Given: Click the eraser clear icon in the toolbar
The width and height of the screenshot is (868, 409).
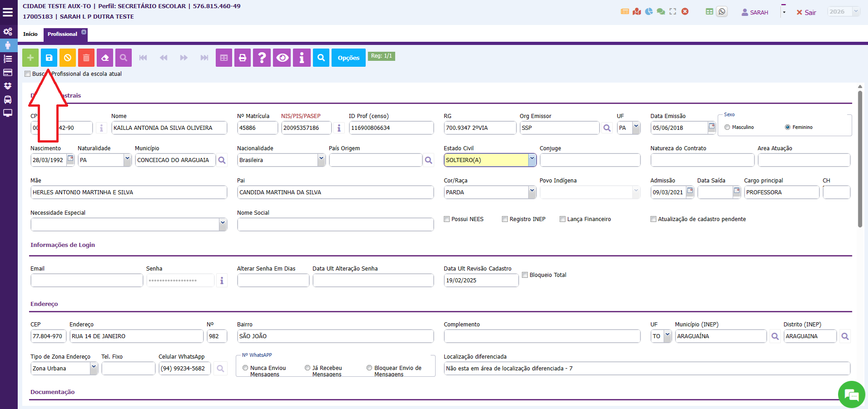Looking at the screenshot, I should pyautogui.click(x=105, y=58).
